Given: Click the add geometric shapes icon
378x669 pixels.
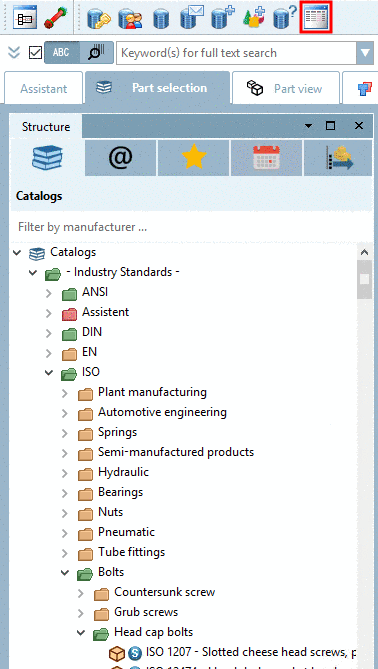Looking at the screenshot, I should click(254, 18).
